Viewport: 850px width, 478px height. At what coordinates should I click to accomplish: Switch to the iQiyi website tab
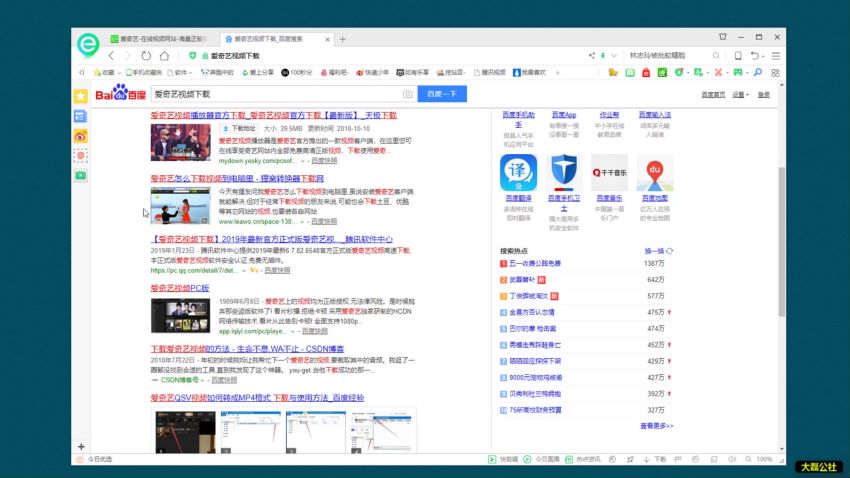(x=158, y=39)
